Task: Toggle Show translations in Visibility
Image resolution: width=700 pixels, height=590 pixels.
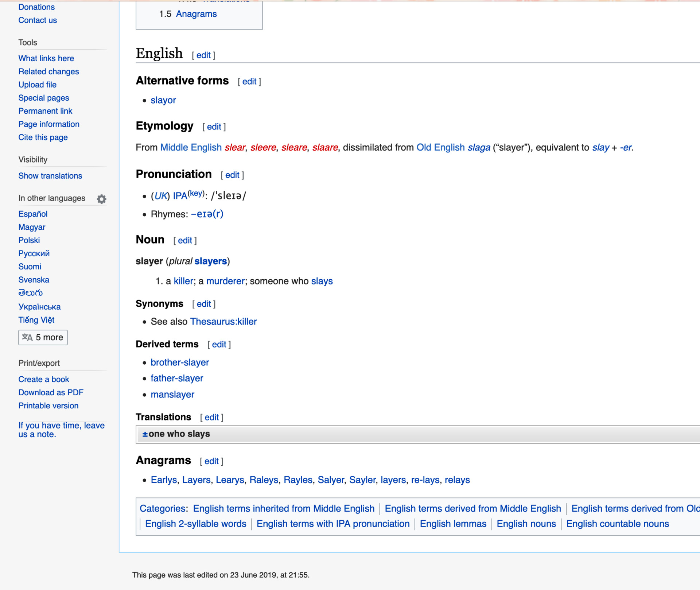Action: [x=50, y=176]
